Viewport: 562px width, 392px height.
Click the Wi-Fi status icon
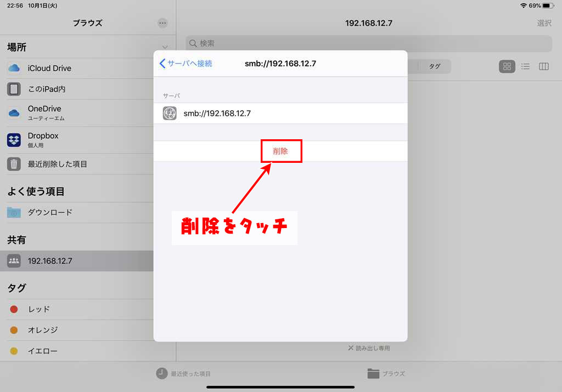click(524, 5)
